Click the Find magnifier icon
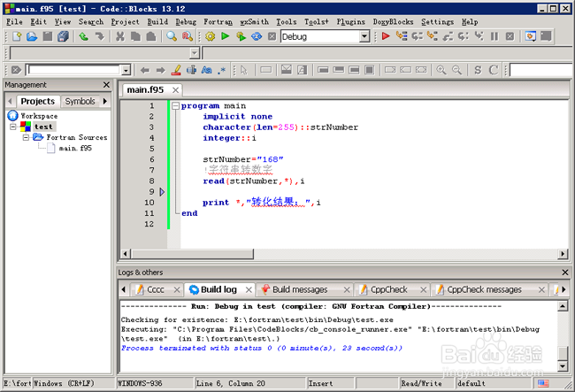The image size is (575, 392). tap(172, 36)
